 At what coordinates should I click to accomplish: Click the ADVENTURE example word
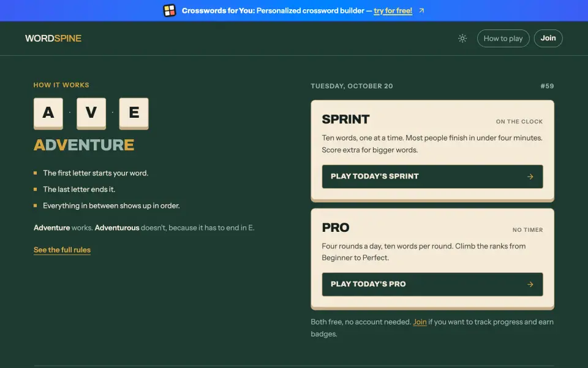84,145
